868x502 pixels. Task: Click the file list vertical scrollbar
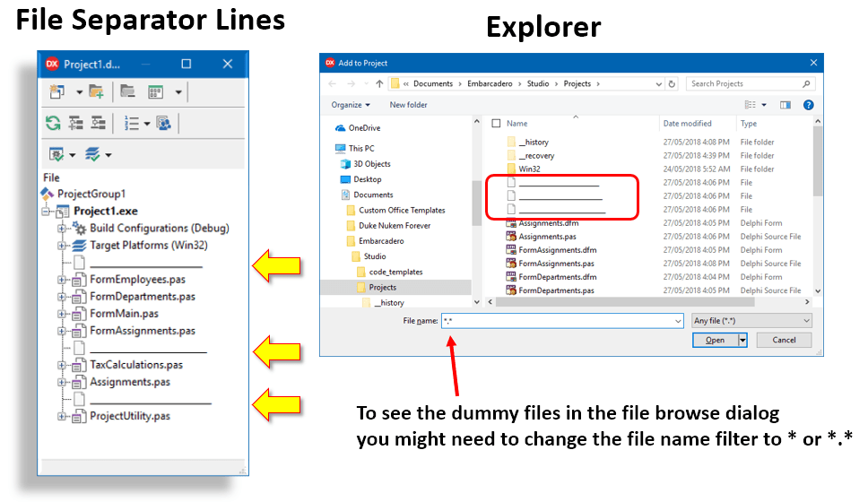click(x=818, y=161)
